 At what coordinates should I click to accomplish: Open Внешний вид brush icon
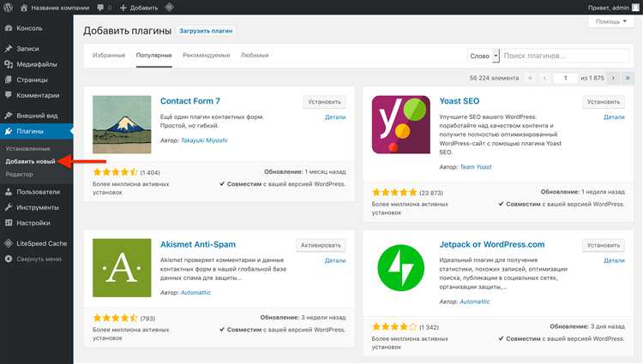point(9,116)
